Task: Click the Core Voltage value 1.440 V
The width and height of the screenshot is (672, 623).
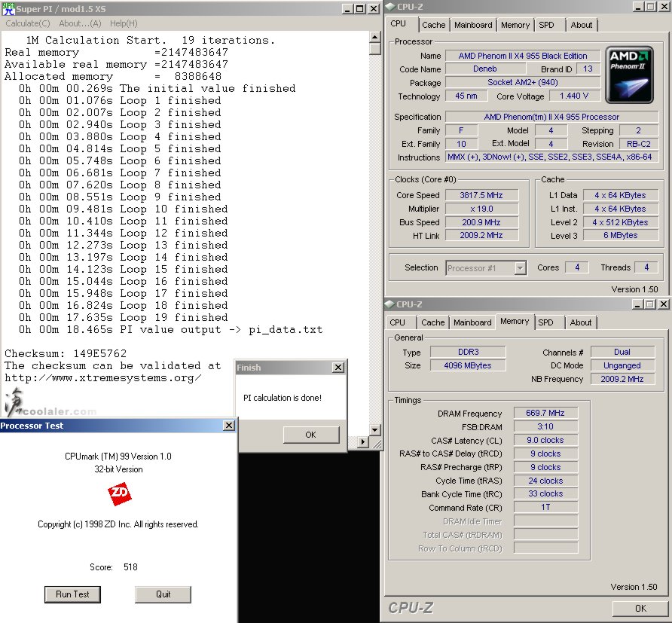Action: 574,96
